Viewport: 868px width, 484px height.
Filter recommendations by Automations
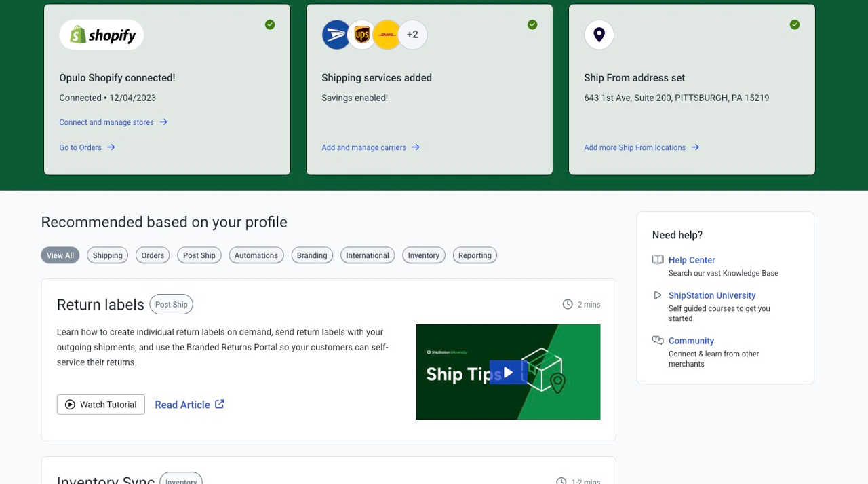[256, 255]
